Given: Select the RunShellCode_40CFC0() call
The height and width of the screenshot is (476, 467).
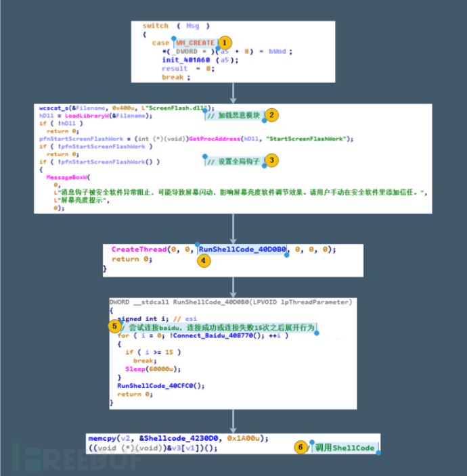Looking at the screenshot, I should pos(160,386).
